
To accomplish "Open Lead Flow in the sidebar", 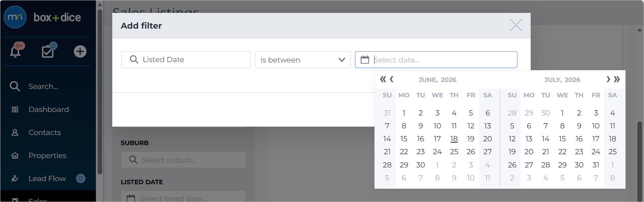I will point(47,179).
